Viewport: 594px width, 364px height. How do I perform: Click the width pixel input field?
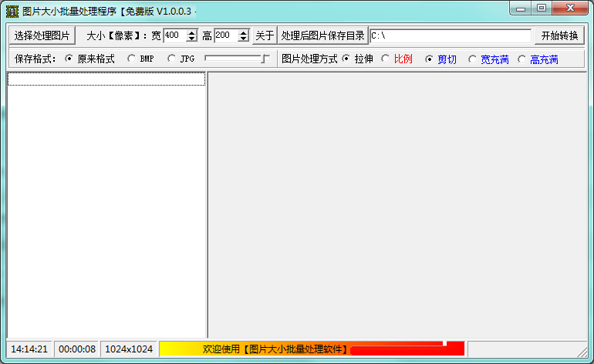[174, 35]
